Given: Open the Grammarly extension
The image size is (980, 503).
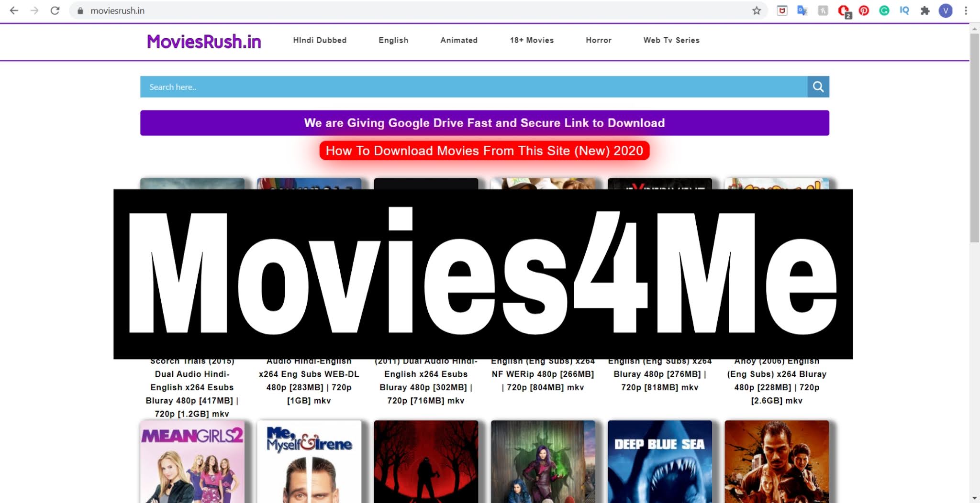Looking at the screenshot, I should [x=884, y=11].
